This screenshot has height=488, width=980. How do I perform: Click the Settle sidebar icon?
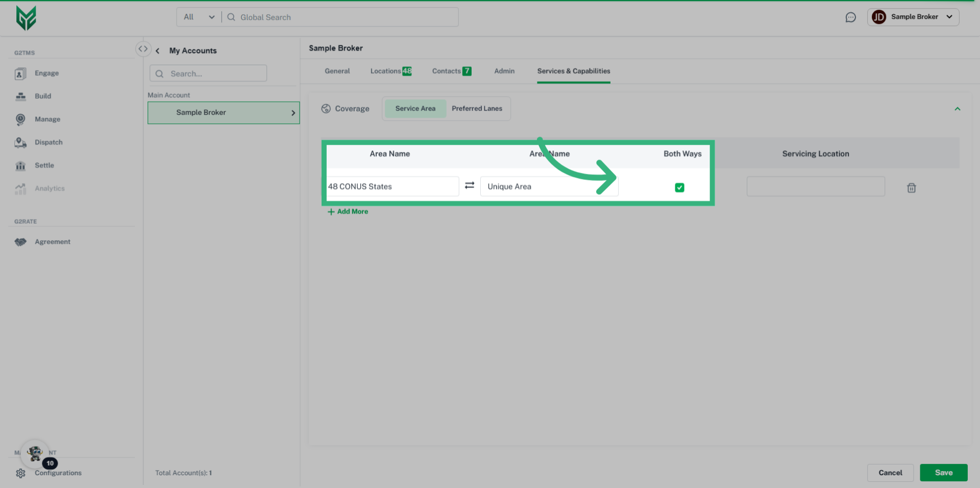(20, 166)
